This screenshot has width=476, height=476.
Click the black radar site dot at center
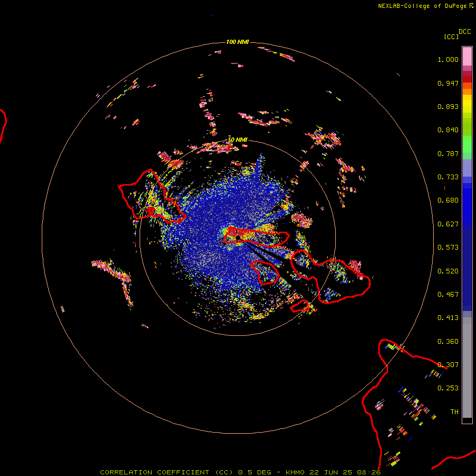coord(238,237)
